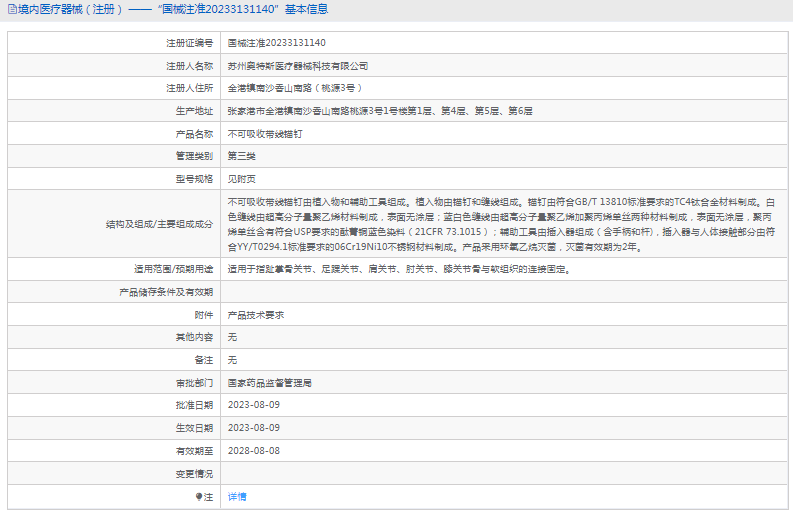Click the 变更情况 label
The height and width of the screenshot is (515, 793).
pyautogui.click(x=194, y=474)
